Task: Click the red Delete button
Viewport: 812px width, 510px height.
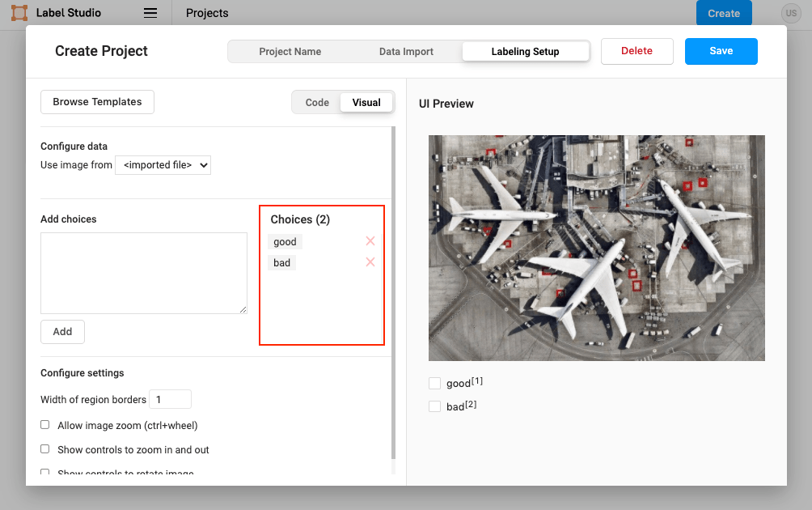Action: click(x=637, y=51)
